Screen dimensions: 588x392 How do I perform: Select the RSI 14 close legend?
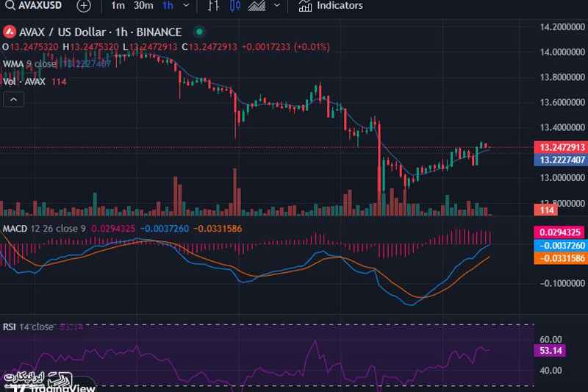coord(28,327)
